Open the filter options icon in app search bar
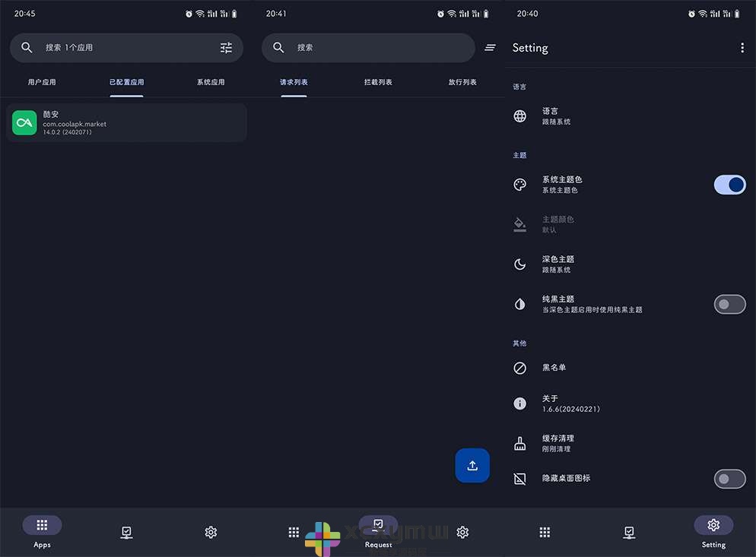 point(226,47)
